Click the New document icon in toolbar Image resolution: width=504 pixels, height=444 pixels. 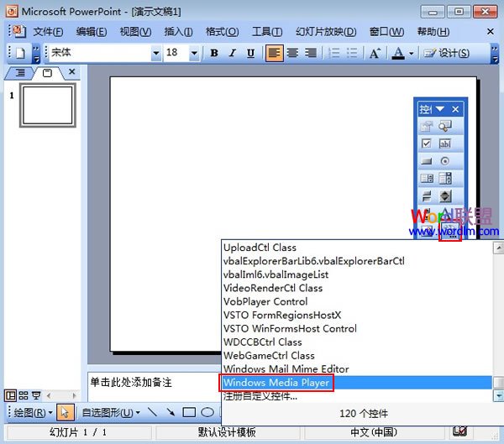pyautogui.click(x=20, y=53)
